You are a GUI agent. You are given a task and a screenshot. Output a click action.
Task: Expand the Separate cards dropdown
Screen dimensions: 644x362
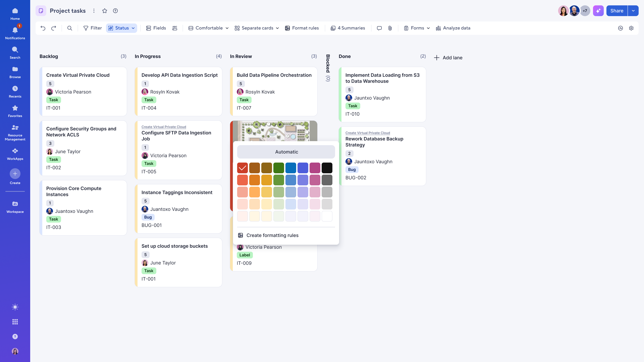(x=257, y=28)
